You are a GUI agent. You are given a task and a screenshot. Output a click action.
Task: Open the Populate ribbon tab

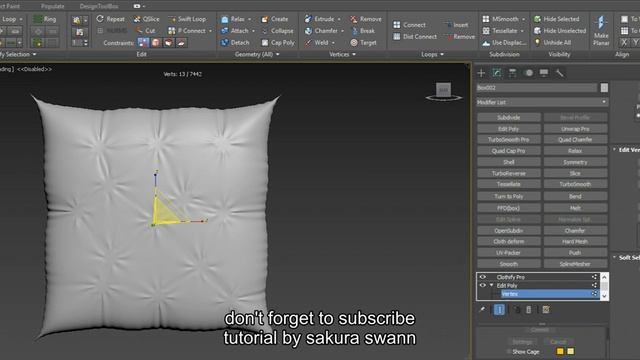52,6
